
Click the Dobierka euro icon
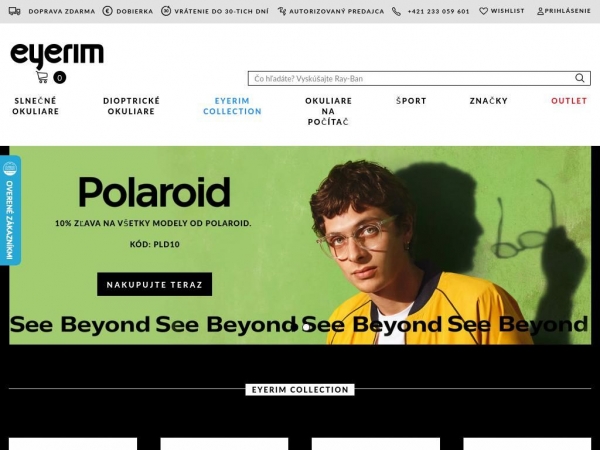[x=108, y=11]
